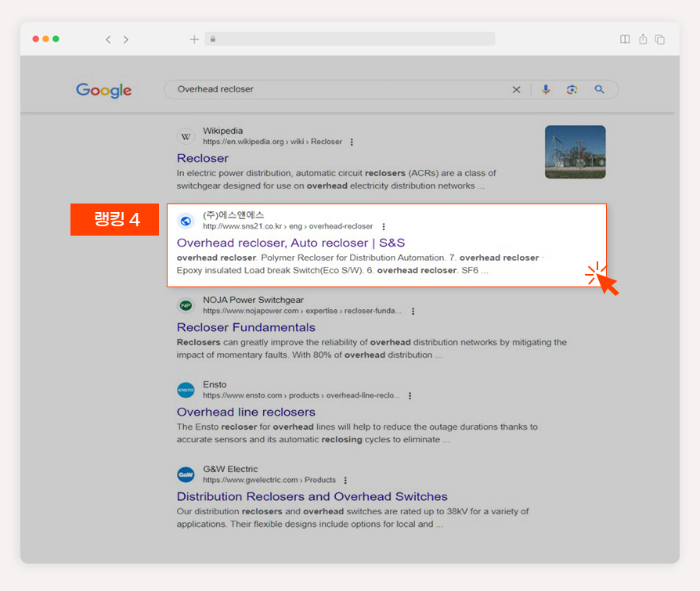This screenshot has width=700, height=591.
Task: Open more options for Wikipedia result
Action: (x=352, y=142)
